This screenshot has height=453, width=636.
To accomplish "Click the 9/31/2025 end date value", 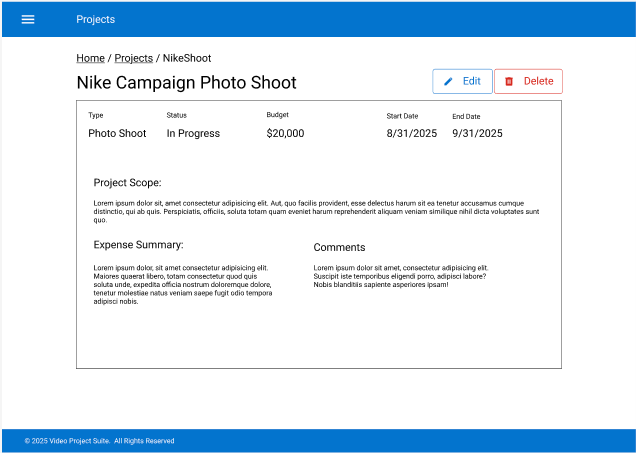I will (x=477, y=133).
